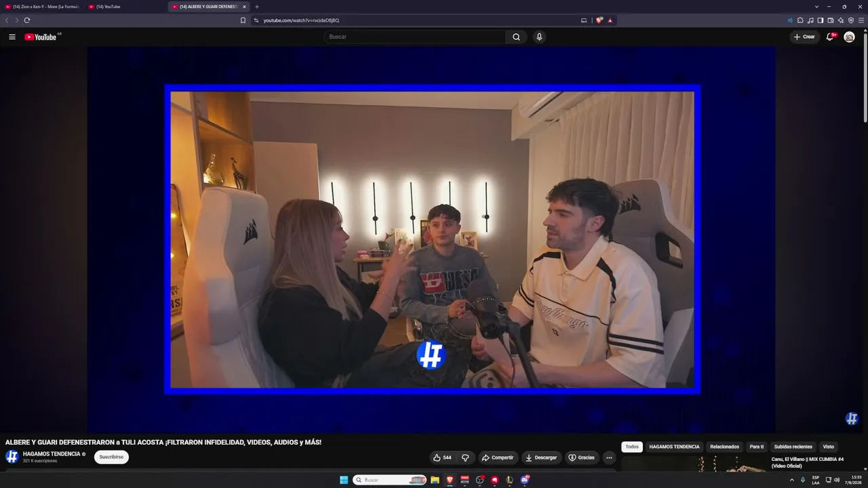Open the Windows Start menu

[344, 480]
